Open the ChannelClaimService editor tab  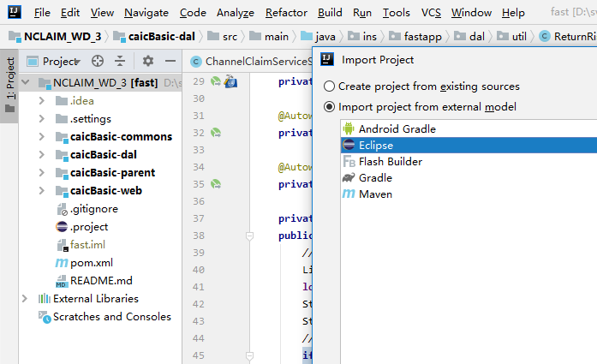[x=251, y=62]
